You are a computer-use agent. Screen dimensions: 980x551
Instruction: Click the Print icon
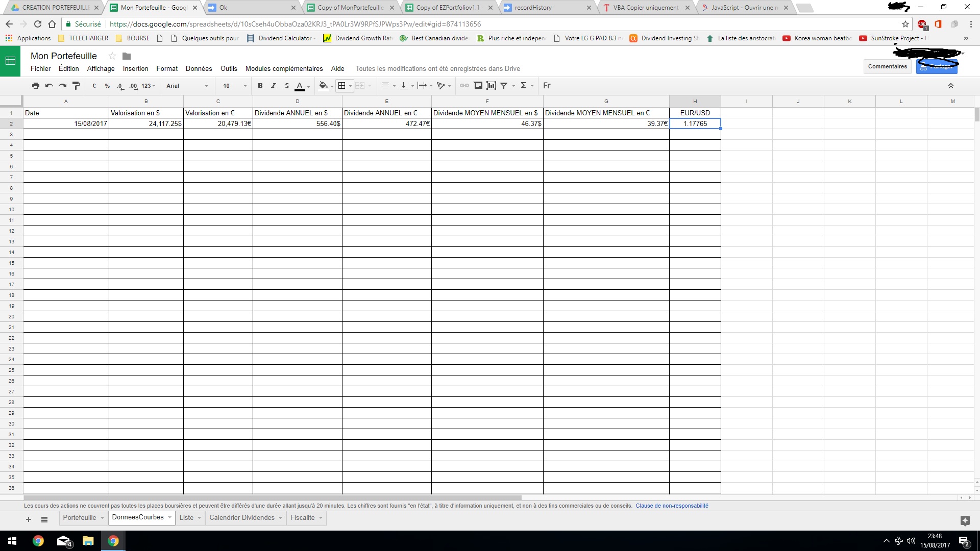point(35,86)
